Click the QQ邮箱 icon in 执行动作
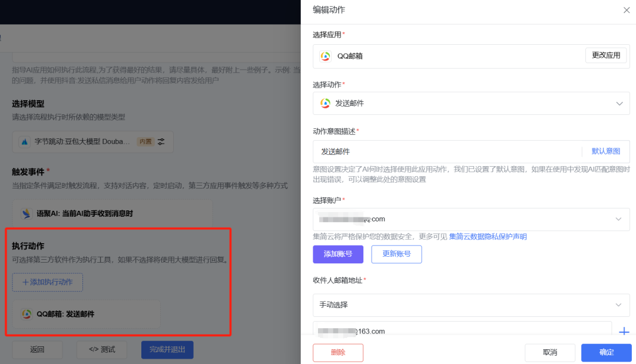Screen dimensions: 636x364 (26, 314)
